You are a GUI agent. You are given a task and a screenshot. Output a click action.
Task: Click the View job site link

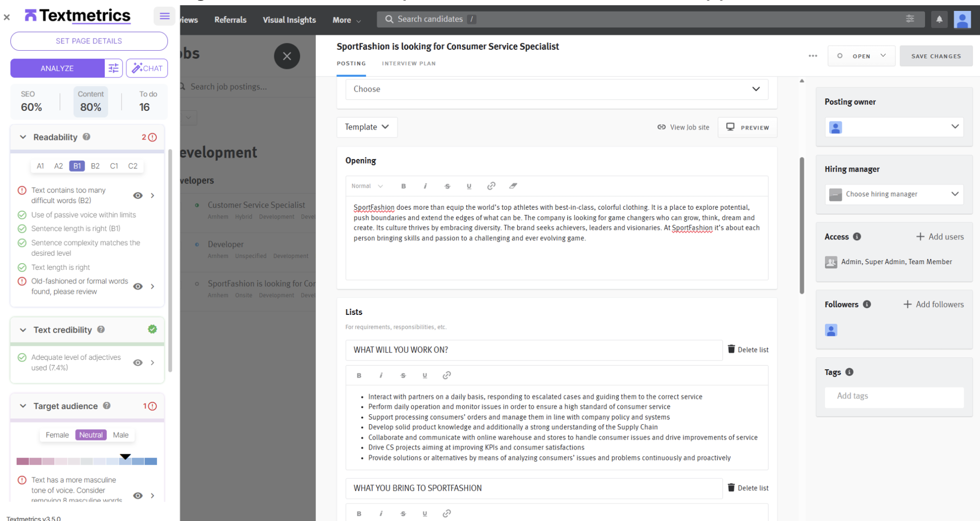pyautogui.click(x=684, y=127)
